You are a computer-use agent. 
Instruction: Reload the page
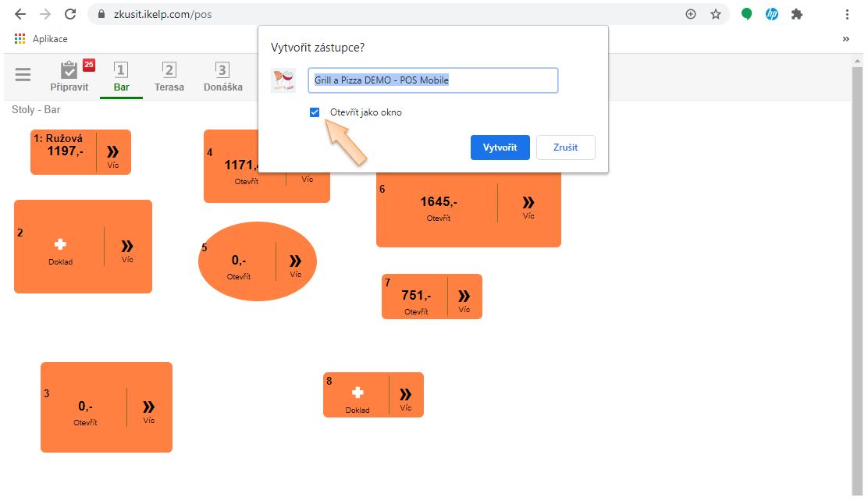[x=70, y=14]
